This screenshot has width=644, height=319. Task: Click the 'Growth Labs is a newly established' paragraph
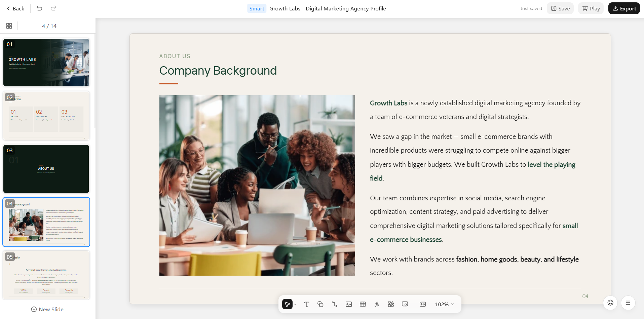pyautogui.click(x=475, y=110)
